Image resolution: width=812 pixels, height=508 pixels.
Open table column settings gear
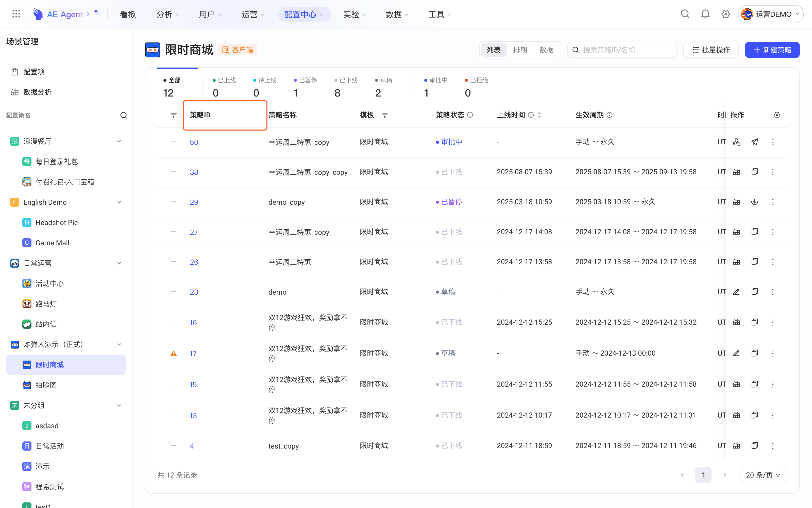click(777, 115)
